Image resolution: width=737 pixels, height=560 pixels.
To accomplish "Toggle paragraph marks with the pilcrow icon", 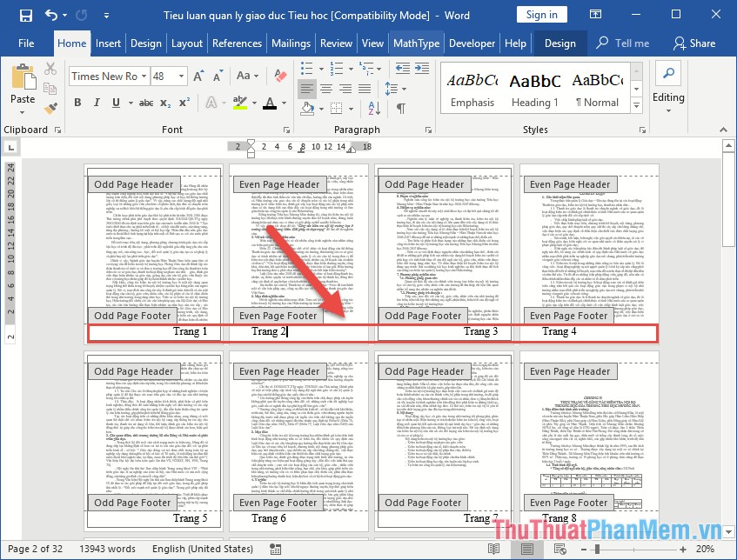I will pyautogui.click(x=402, y=107).
